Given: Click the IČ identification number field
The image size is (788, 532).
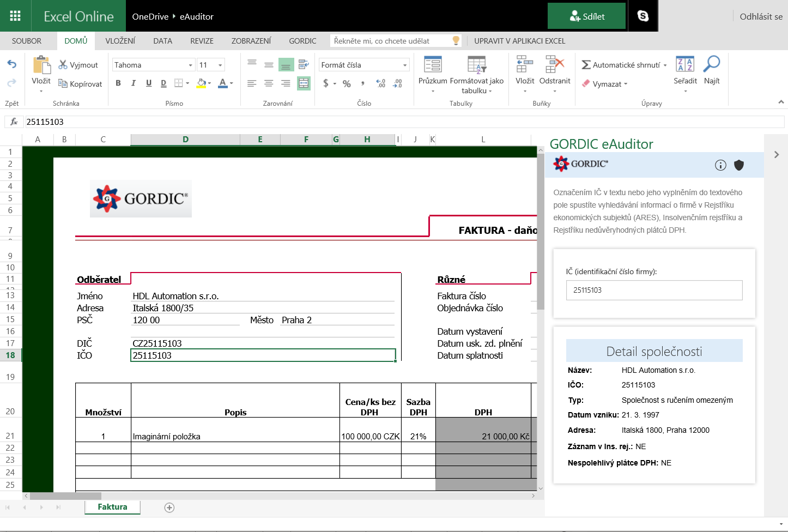Looking at the screenshot, I should 654,290.
